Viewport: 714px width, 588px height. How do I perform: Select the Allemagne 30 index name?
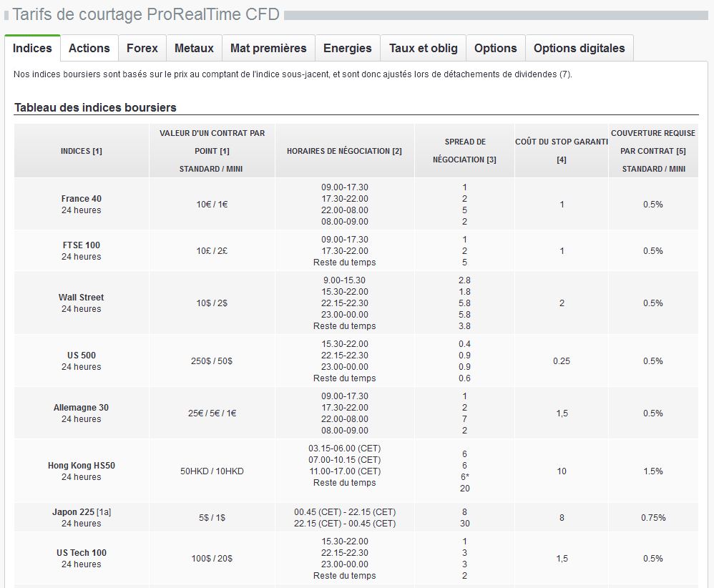click(x=82, y=408)
